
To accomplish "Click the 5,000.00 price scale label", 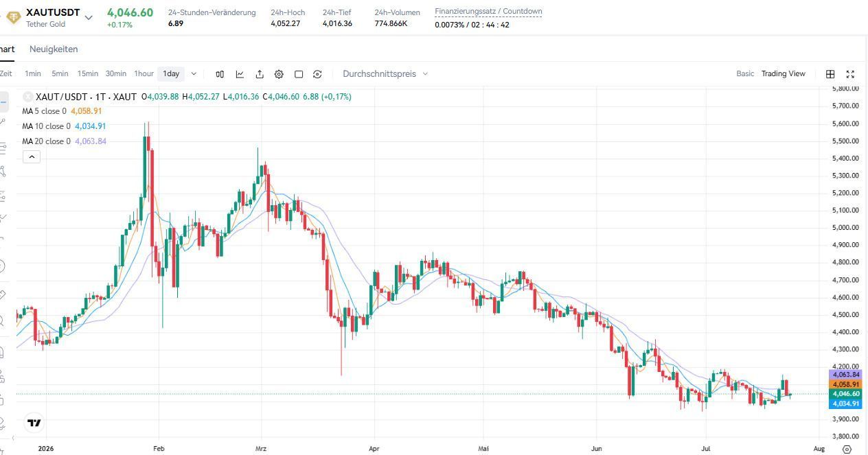I will pos(845,228).
